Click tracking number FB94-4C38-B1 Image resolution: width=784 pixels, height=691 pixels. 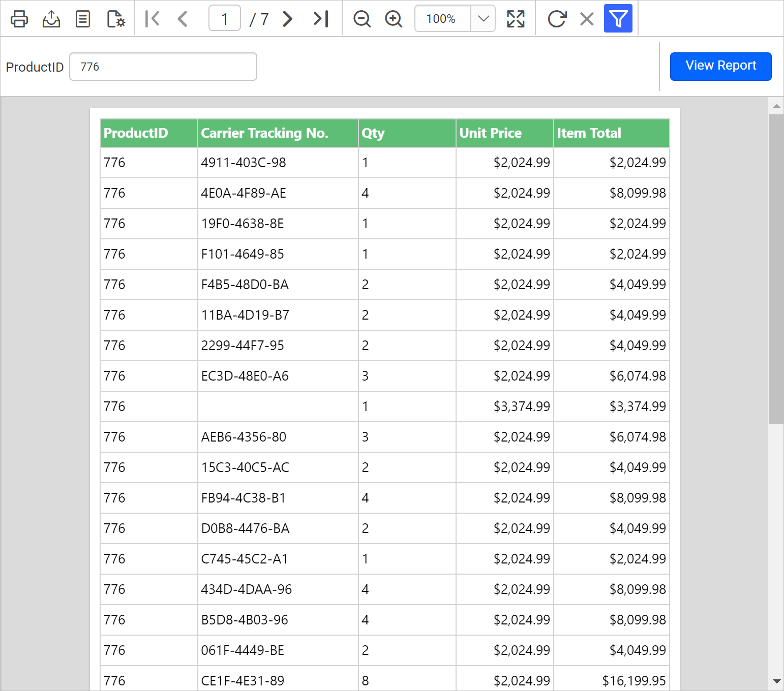(243, 498)
